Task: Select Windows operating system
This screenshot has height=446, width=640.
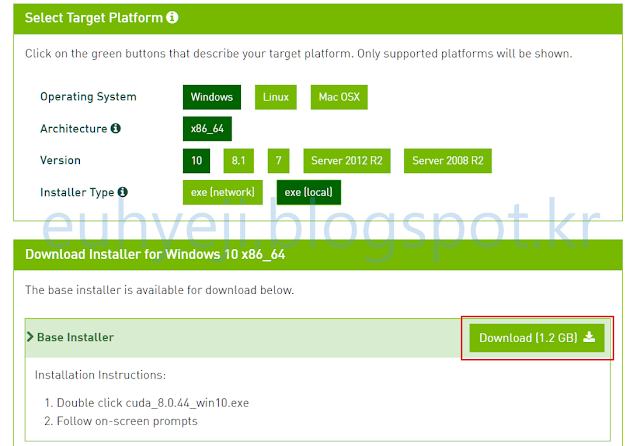Action: tap(212, 97)
